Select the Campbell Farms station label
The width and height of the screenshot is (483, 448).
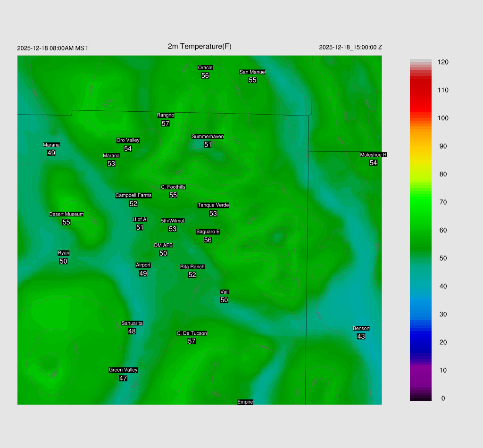tap(133, 195)
